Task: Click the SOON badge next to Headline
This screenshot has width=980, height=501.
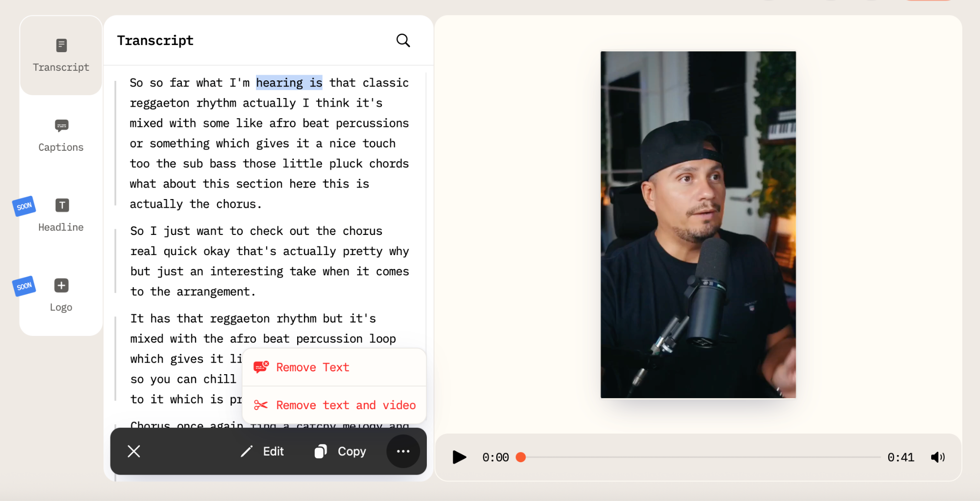Action: click(x=24, y=206)
